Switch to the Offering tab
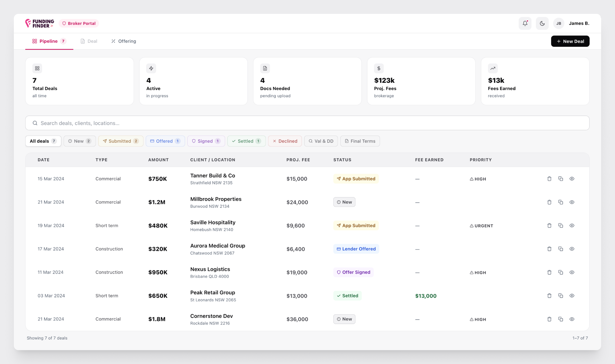Image resolution: width=615 pixels, height=364 pixels. click(123, 41)
